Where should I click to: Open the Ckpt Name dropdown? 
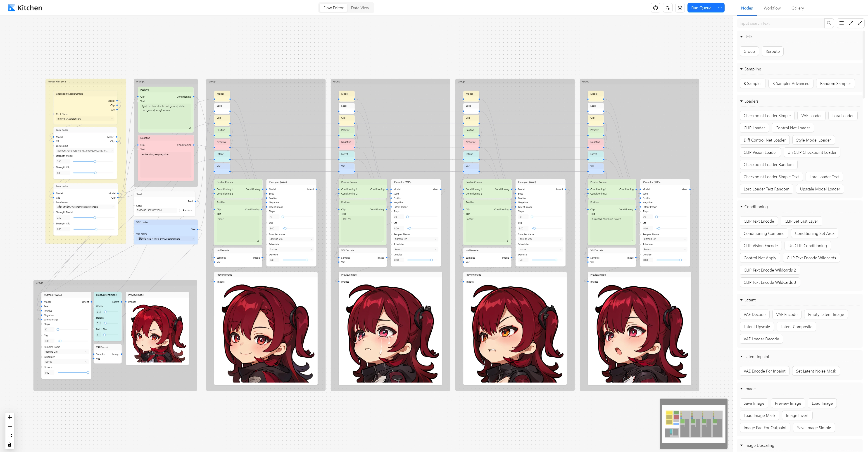85,119
